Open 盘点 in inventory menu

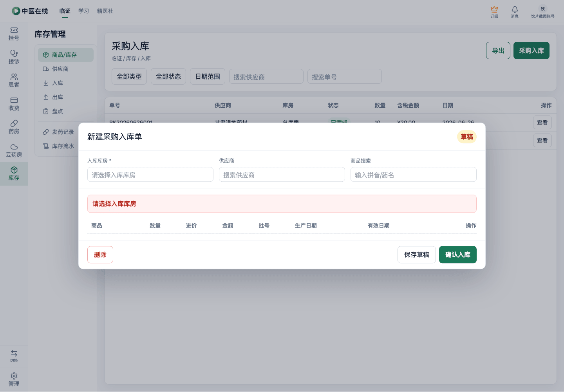(66, 111)
